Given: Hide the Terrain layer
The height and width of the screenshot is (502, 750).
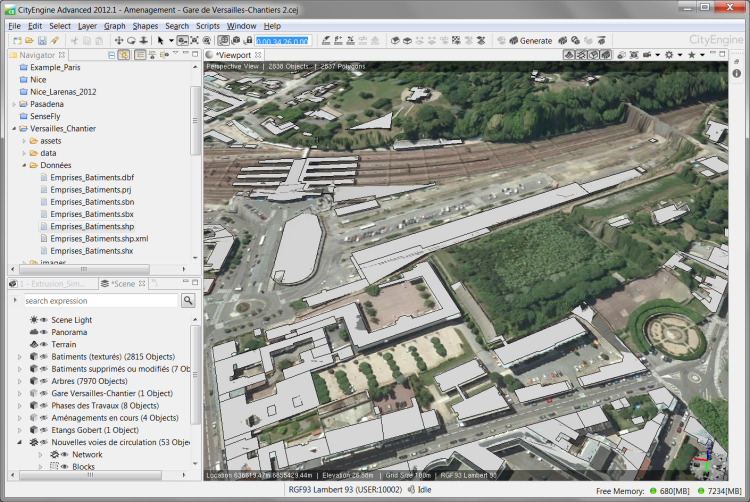Looking at the screenshot, I should click(44, 344).
